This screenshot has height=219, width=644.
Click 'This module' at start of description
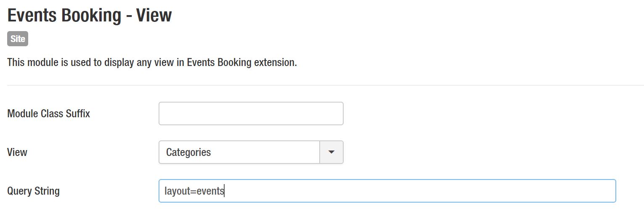[28, 63]
